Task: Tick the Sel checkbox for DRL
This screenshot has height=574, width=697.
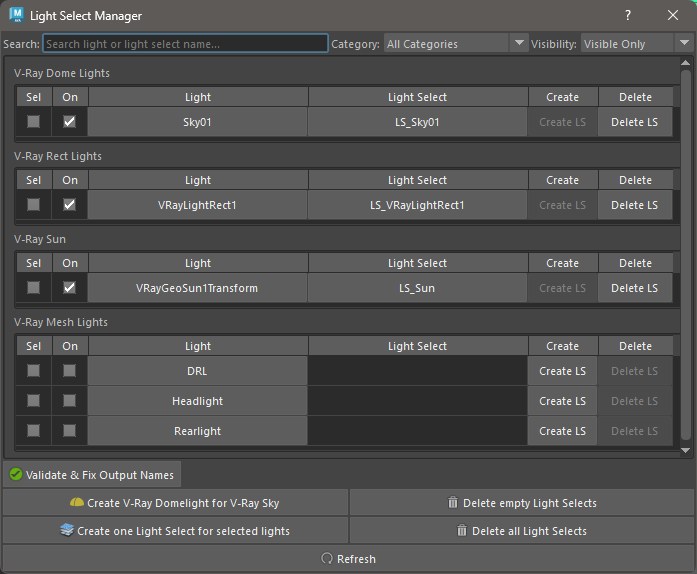Action: pos(33,370)
